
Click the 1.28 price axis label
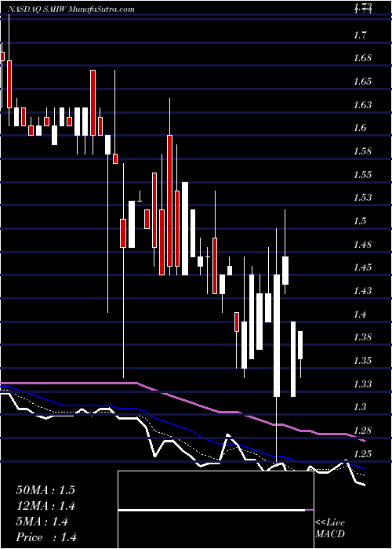click(364, 431)
